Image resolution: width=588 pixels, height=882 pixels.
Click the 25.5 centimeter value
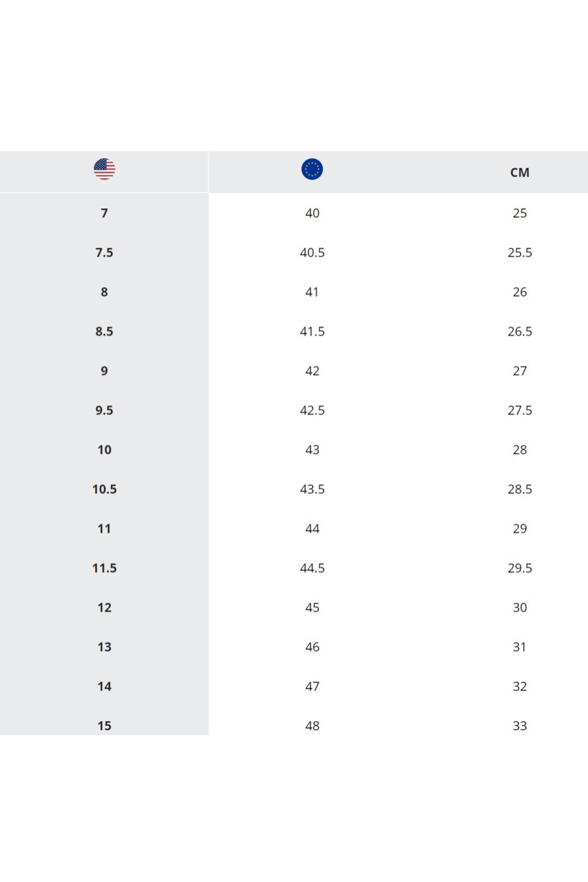[x=519, y=252]
